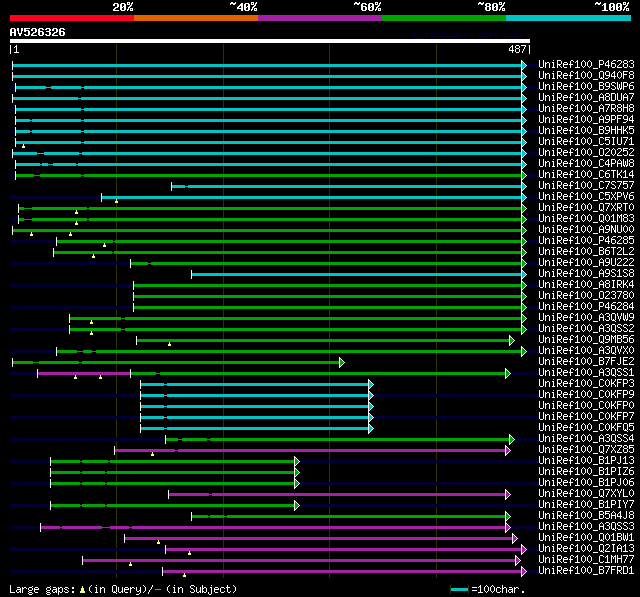Select hit label UniRef100_B5A4J8
The image size is (640, 597).
coord(586,516)
